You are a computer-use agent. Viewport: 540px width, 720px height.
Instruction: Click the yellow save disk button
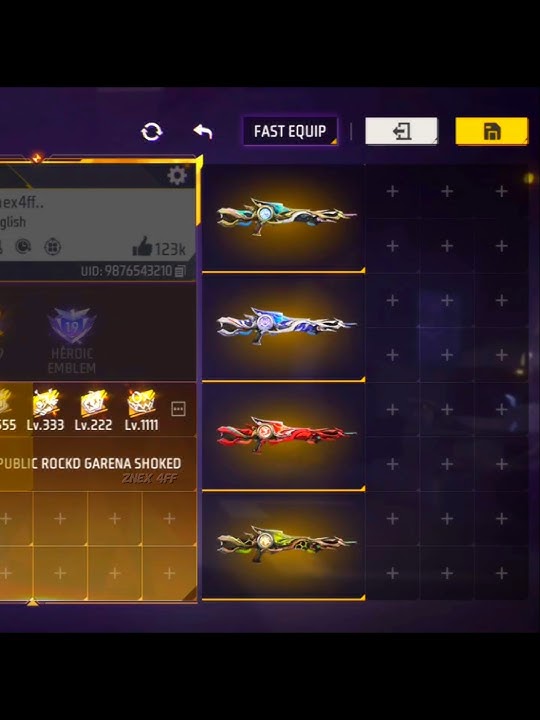pos(492,131)
